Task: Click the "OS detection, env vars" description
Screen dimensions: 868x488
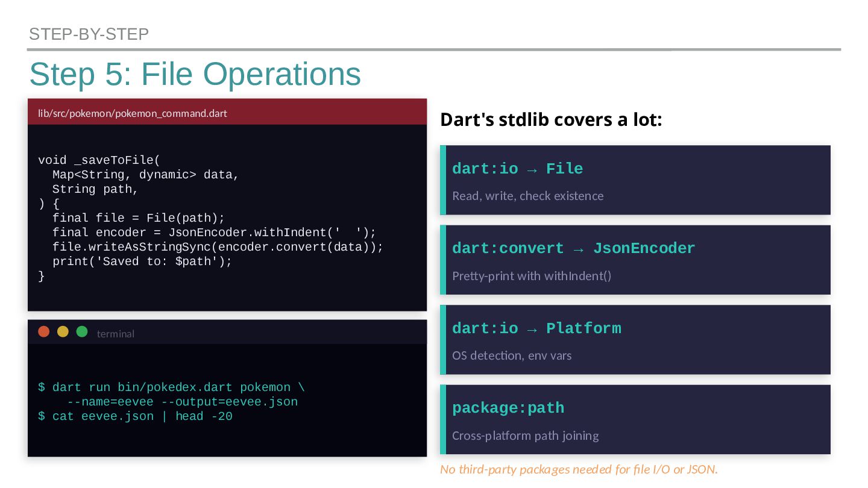Action: [x=512, y=355]
